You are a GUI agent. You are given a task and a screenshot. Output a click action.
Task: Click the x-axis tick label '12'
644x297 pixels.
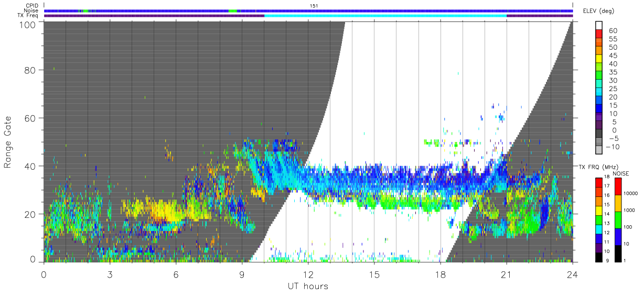(308, 274)
